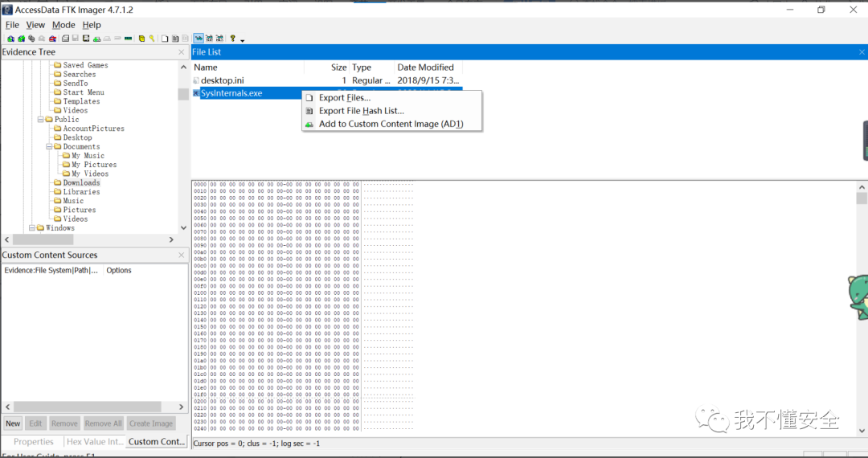
Task: Open the View menu
Action: click(35, 25)
